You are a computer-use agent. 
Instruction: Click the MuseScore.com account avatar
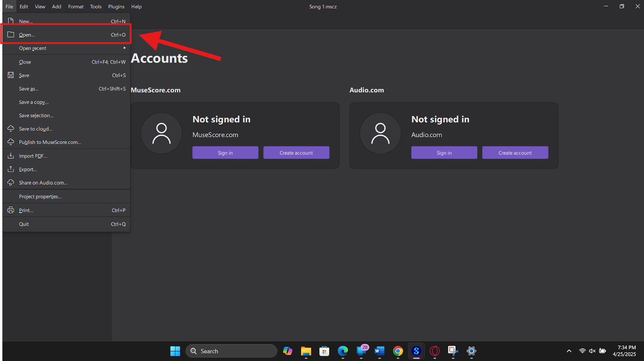coord(161,133)
